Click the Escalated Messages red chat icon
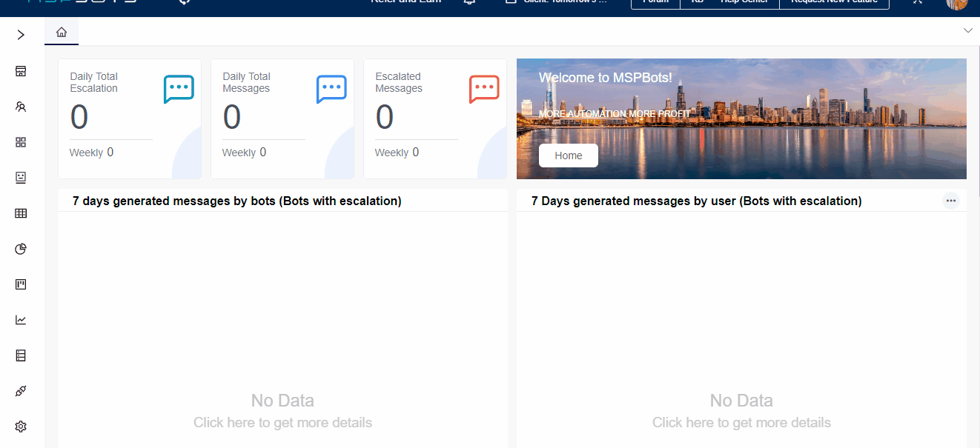 point(484,89)
